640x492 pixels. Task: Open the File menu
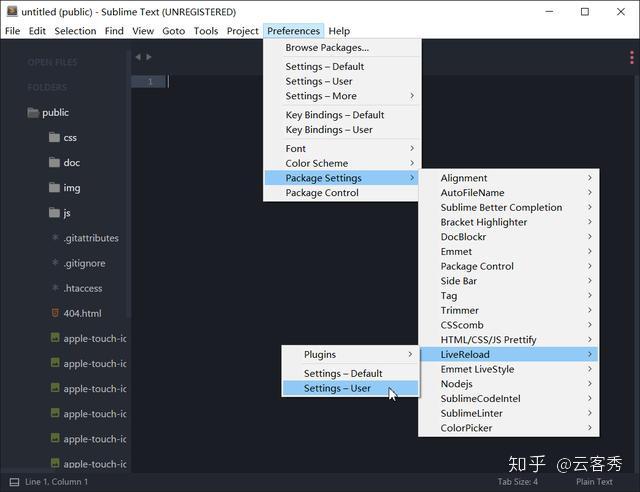[13, 31]
